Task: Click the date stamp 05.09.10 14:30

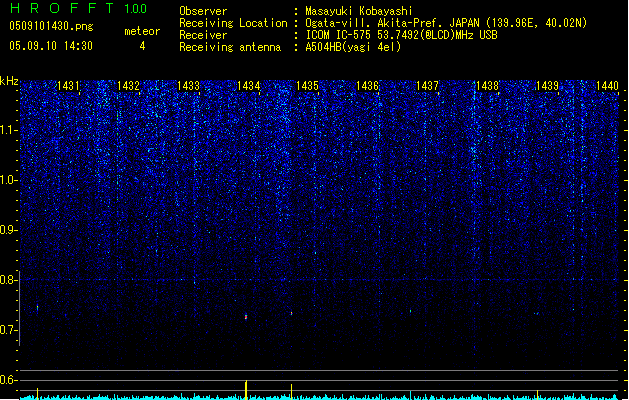Action: (x=51, y=46)
